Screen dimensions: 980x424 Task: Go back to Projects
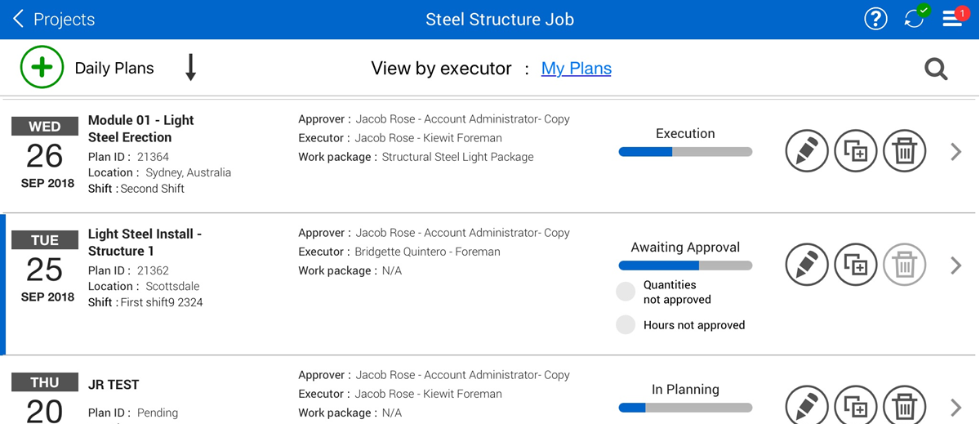coord(53,19)
